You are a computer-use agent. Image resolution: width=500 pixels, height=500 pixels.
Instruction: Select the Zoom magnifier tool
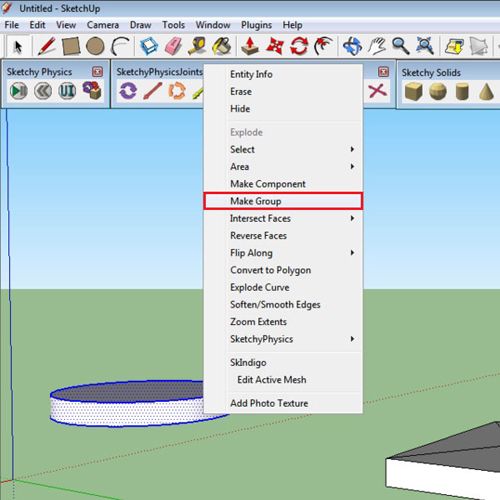pyautogui.click(x=401, y=46)
